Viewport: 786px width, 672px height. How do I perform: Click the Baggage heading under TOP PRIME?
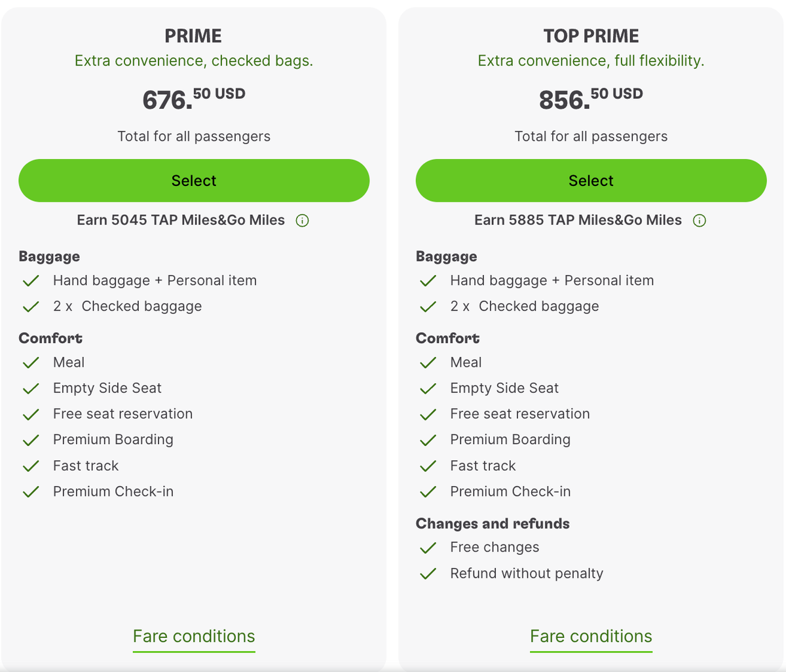446,256
